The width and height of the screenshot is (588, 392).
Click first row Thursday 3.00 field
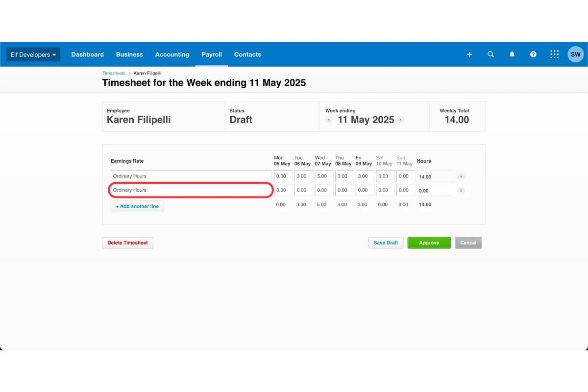(x=344, y=176)
